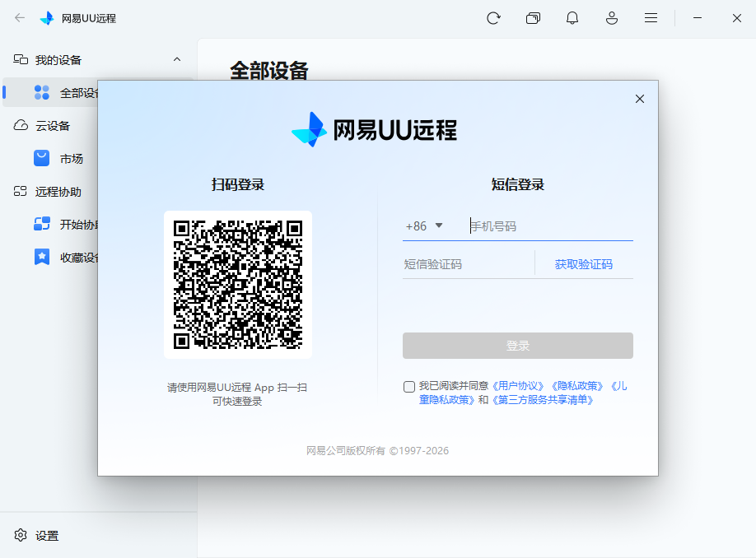This screenshot has height=558, width=756.
Task: Open the hamburger main menu
Action: (x=651, y=18)
